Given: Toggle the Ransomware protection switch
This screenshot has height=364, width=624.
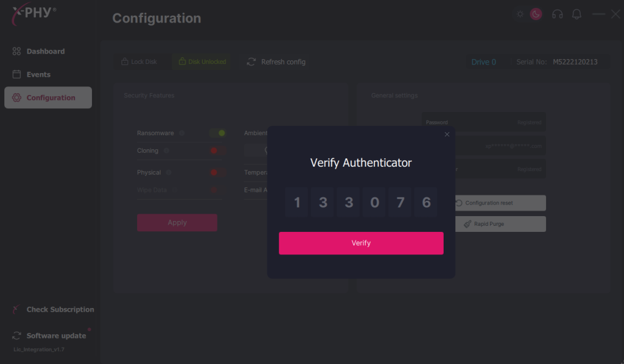Looking at the screenshot, I should [x=218, y=133].
